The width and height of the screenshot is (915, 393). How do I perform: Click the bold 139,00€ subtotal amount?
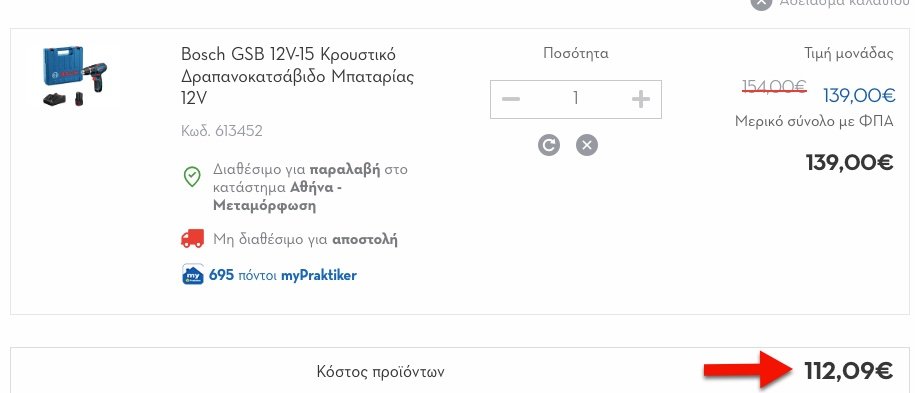pyautogui.click(x=850, y=162)
